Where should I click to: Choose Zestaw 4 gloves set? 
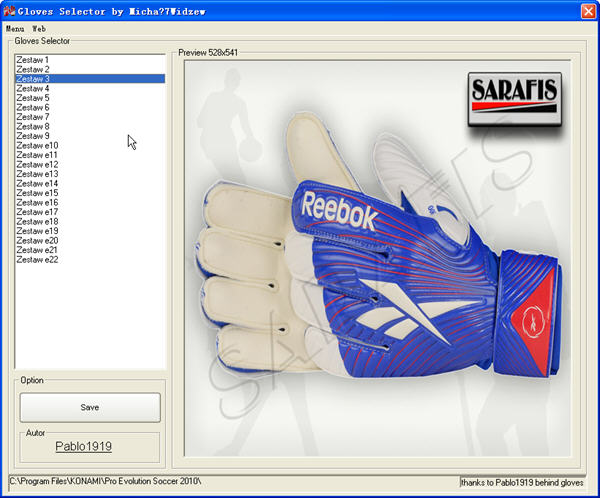tap(90, 88)
